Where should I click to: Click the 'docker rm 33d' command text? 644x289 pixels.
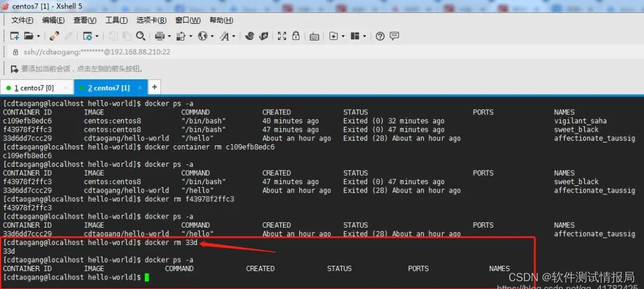(171, 243)
